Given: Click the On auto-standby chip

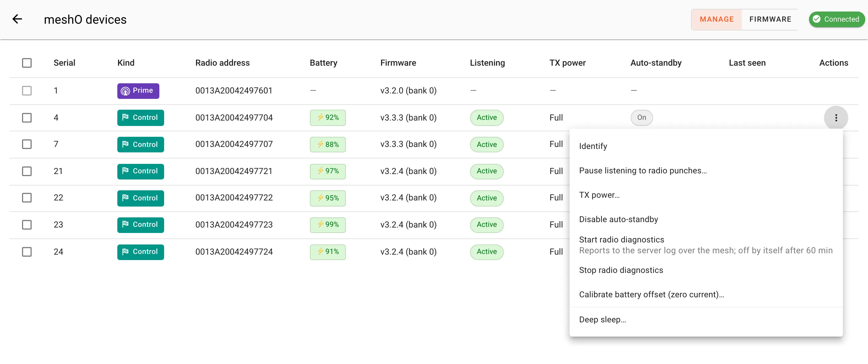Looking at the screenshot, I should tap(642, 118).
